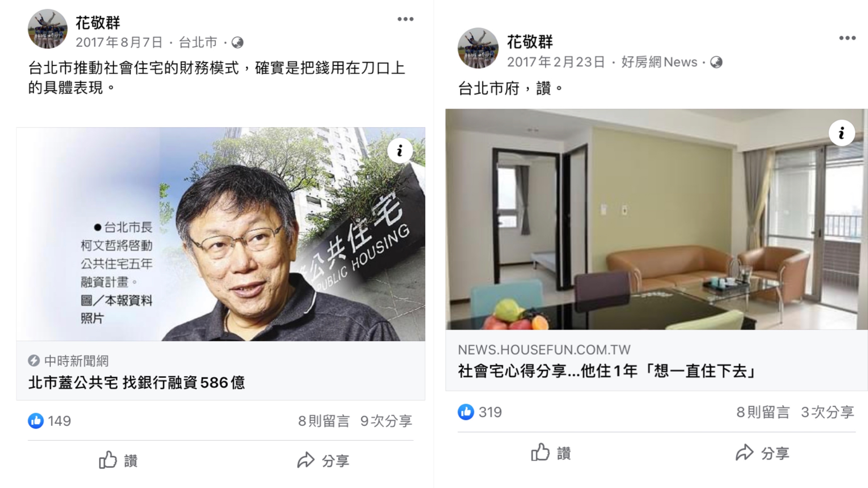View the 149 like reactions
The height and width of the screenshot is (488, 868).
(49, 421)
